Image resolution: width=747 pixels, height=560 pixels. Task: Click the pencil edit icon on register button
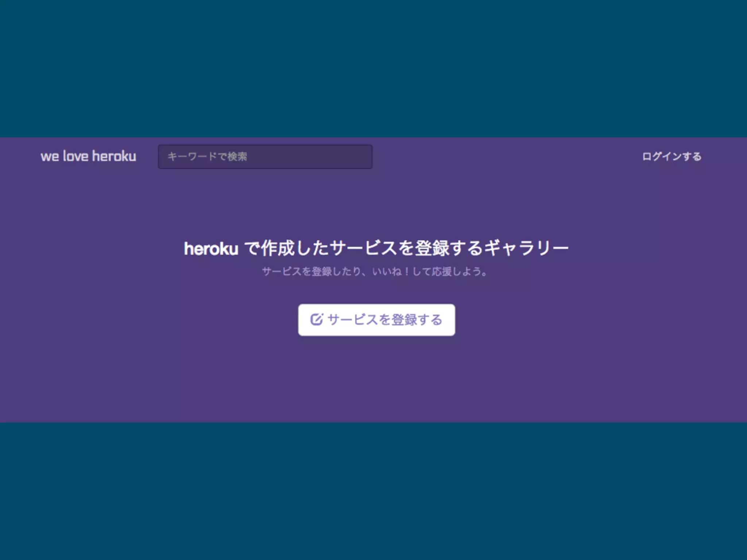[x=316, y=319]
